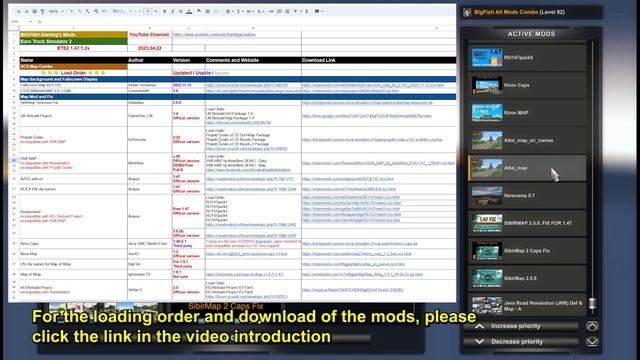Open the AZGE add-on download link
The image size is (640, 360).
348,179
